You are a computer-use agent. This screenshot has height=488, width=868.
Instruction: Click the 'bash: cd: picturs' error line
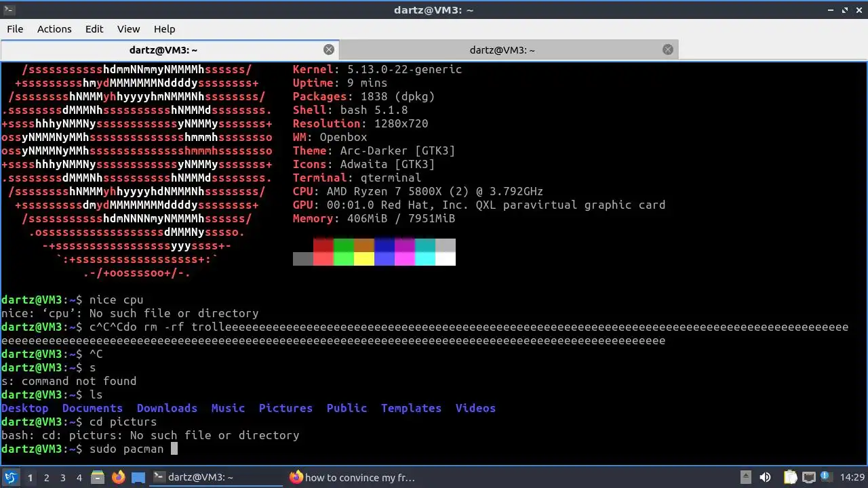click(150, 435)
